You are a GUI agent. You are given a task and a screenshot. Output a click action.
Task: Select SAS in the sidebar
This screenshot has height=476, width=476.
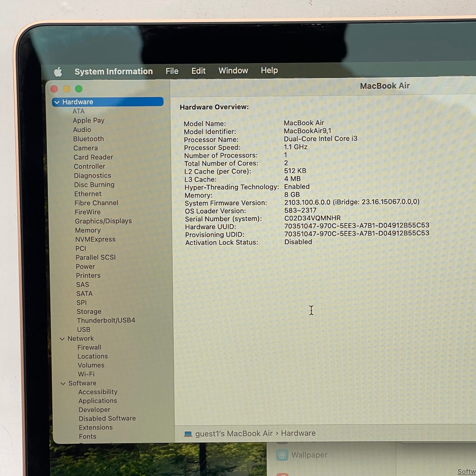click(83, 285)
